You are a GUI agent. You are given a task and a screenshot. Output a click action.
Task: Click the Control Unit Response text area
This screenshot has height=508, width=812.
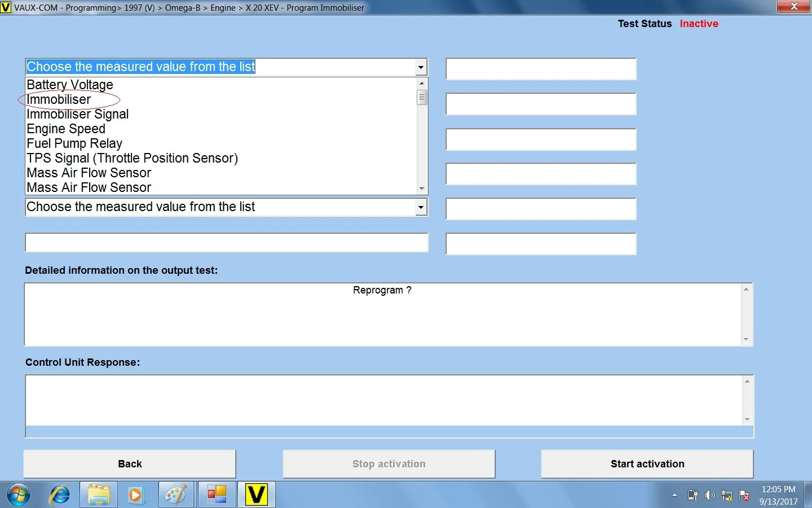click(384, 400)
